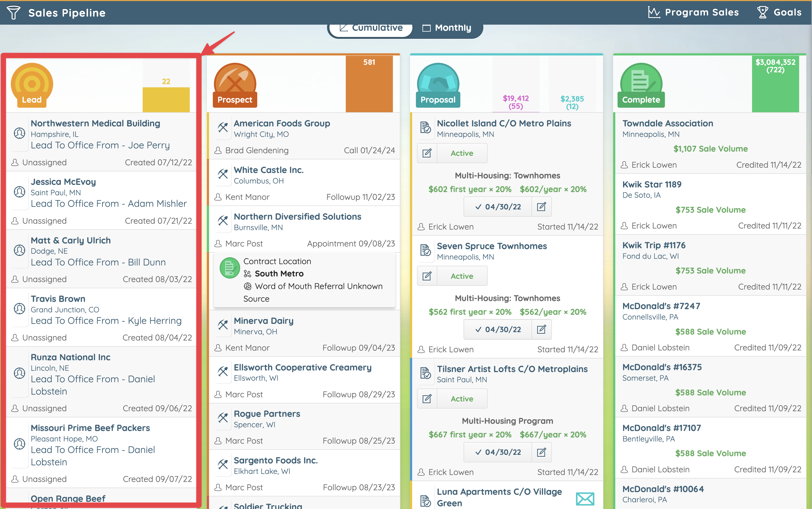This screenshot has height=509, width=812.
Task: Click the headset icon on Jessica McEvoy card
Action: click(20, 192)
